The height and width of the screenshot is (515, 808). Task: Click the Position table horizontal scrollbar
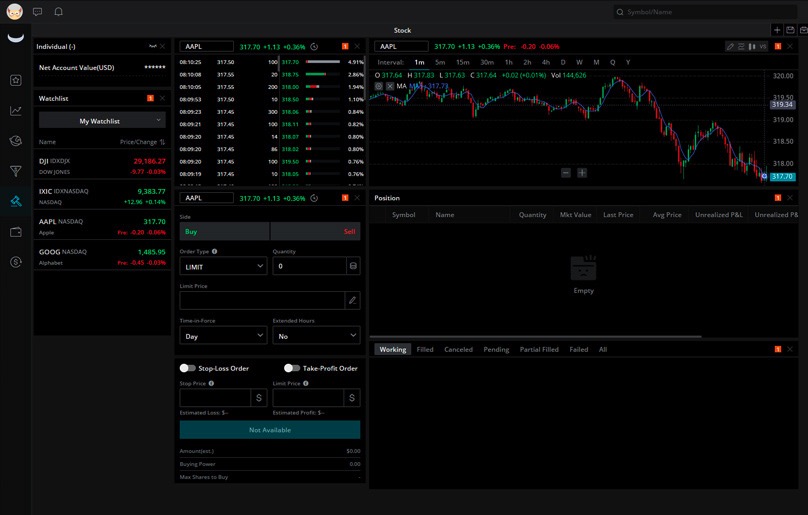coord(536,337)
